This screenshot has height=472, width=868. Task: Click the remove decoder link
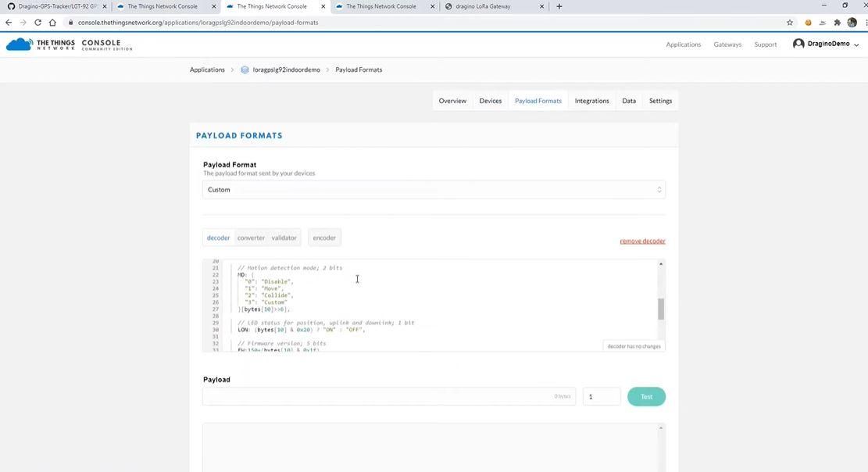pyautogui.click(x=643, y=241)
